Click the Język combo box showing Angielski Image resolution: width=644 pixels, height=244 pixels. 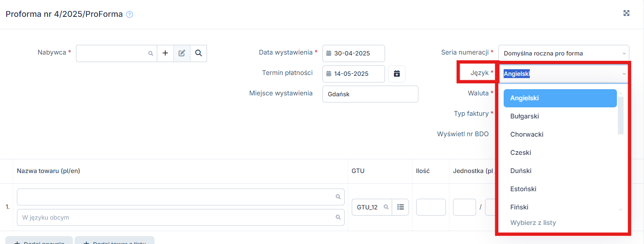click(563, 74)
